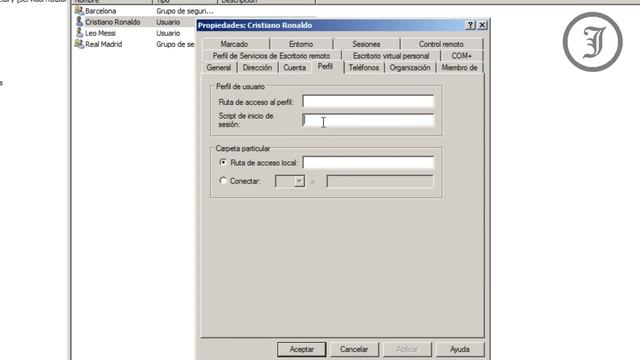Image resolution: width=640 pixels, height=360 pixels.
Task: Switch to the Entorno tab
Action: coord(301,44)
